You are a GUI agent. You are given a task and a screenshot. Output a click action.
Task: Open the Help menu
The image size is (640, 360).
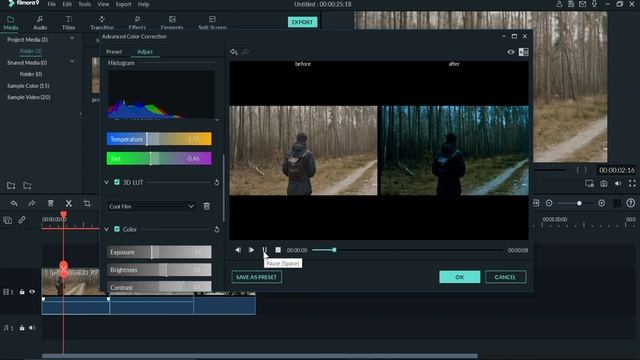(143, 4)
